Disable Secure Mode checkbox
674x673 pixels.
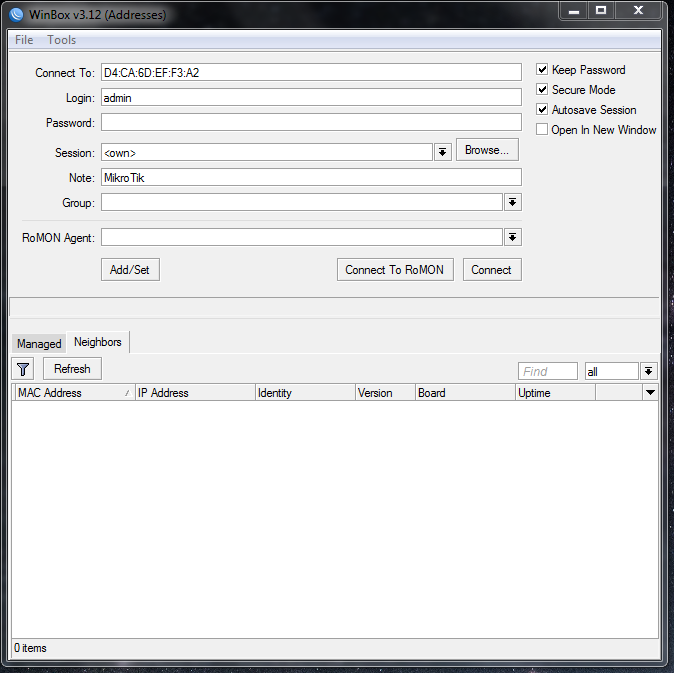tap(542, 89)
